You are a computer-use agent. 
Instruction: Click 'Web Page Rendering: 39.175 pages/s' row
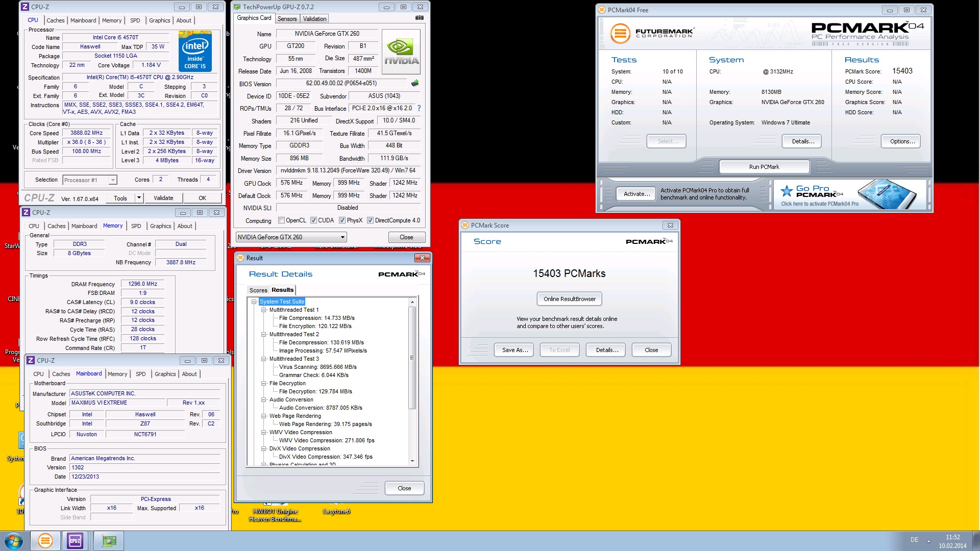tap(325, 424)
